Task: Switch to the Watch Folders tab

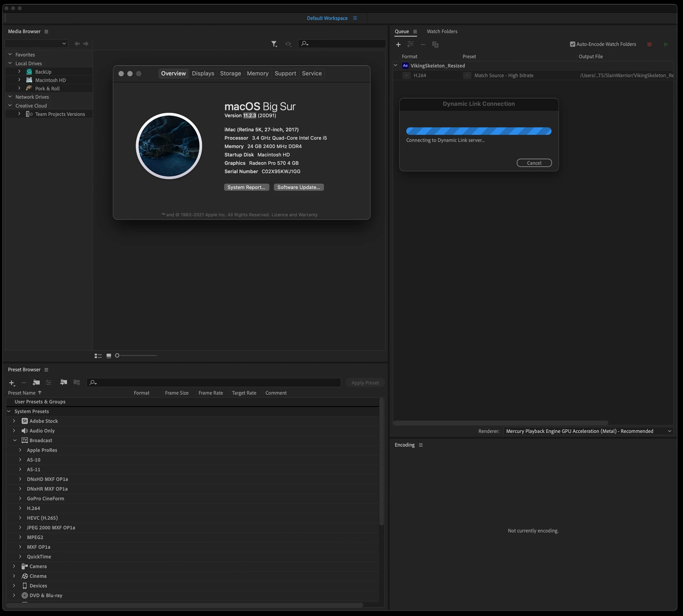Action: click(442, 31)
